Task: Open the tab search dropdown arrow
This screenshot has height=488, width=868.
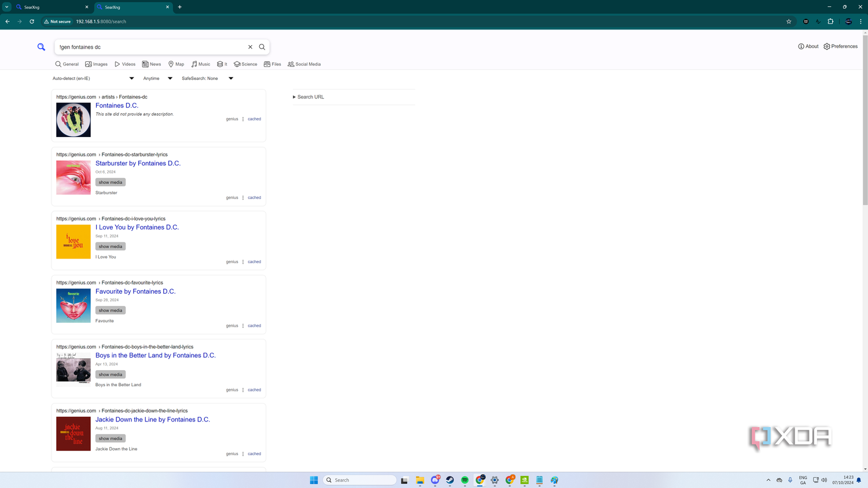Action: [7, 7]
